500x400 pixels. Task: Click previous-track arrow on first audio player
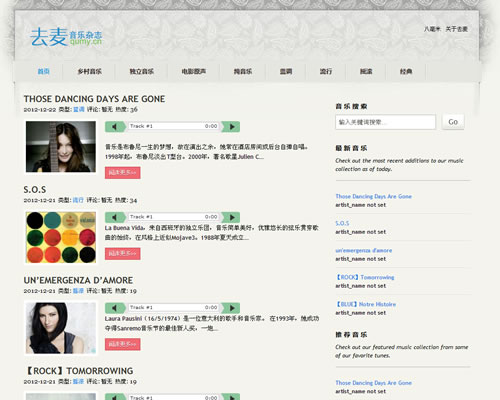(x=115, y=127)
